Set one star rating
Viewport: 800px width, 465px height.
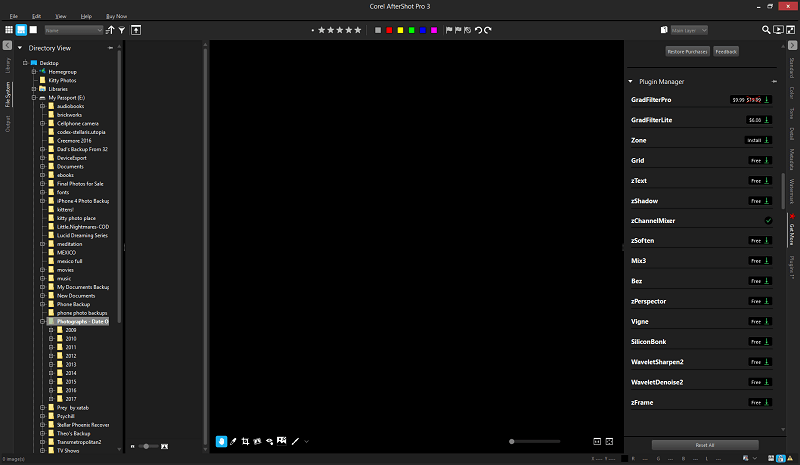pyautogui.click(x=321, y=30)
